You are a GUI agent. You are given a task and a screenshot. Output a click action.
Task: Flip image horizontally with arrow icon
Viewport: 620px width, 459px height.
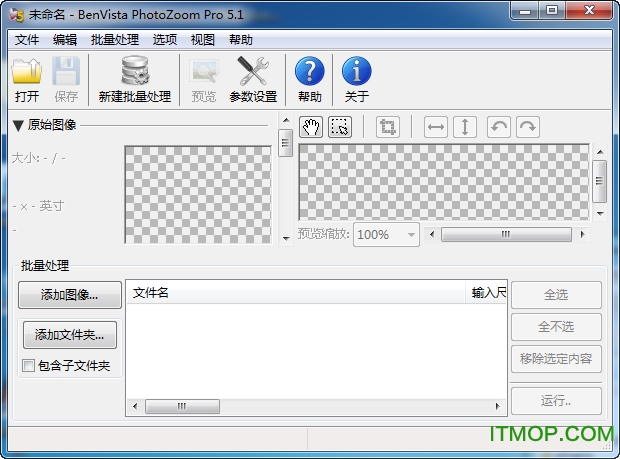[436, 127]
